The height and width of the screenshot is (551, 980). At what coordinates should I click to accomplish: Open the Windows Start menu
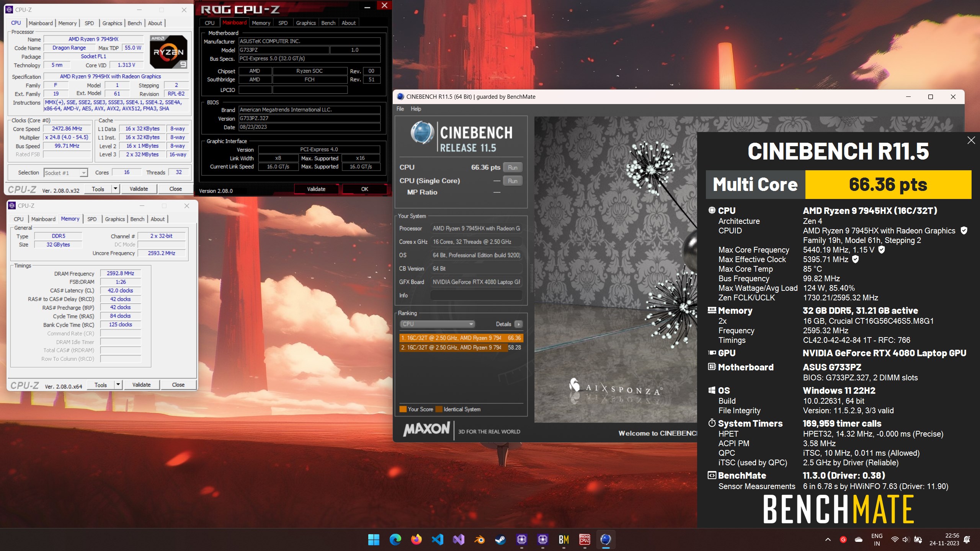tap(374, 540)
